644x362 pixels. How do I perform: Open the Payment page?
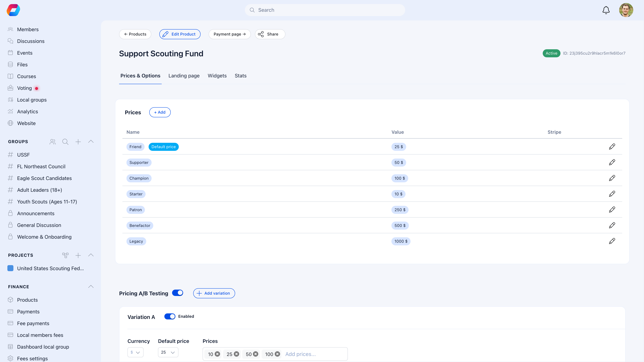point(229,34)
